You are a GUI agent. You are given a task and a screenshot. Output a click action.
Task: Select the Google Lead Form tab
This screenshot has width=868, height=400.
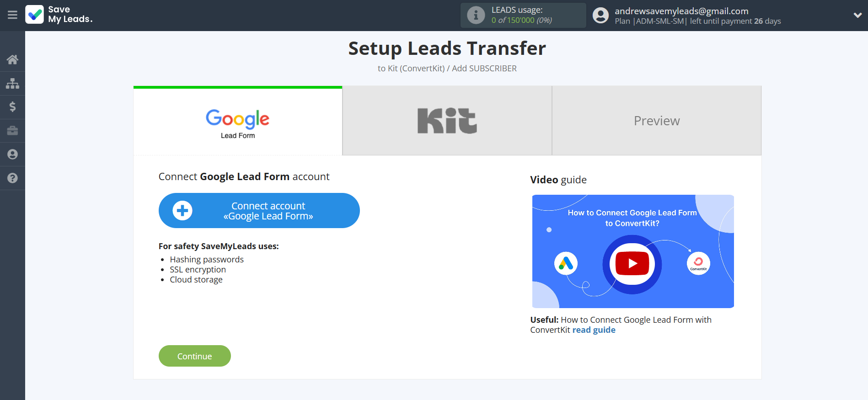coord(238,121)
